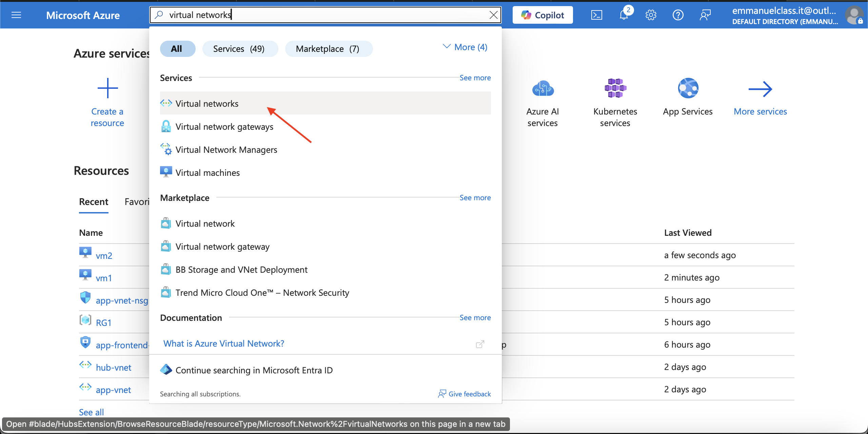Click See more next to Services
The width and height of the screenshot is (868, 434).
475,78
